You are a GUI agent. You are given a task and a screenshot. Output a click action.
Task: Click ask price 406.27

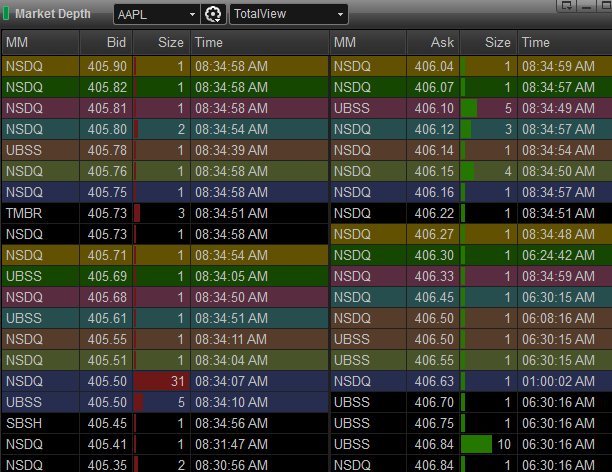[434, 235]
